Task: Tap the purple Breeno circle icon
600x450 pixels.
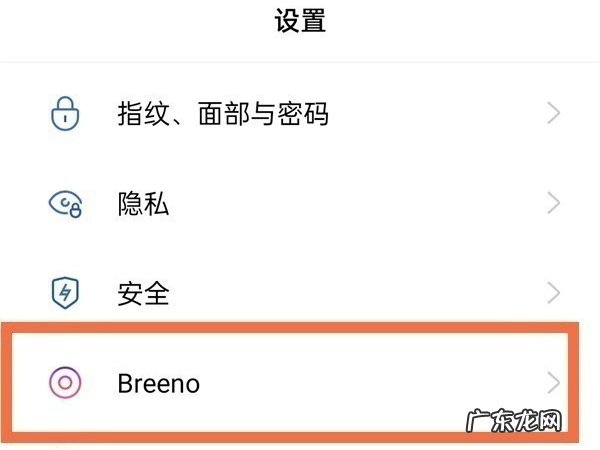Action: tap(65, 382)
